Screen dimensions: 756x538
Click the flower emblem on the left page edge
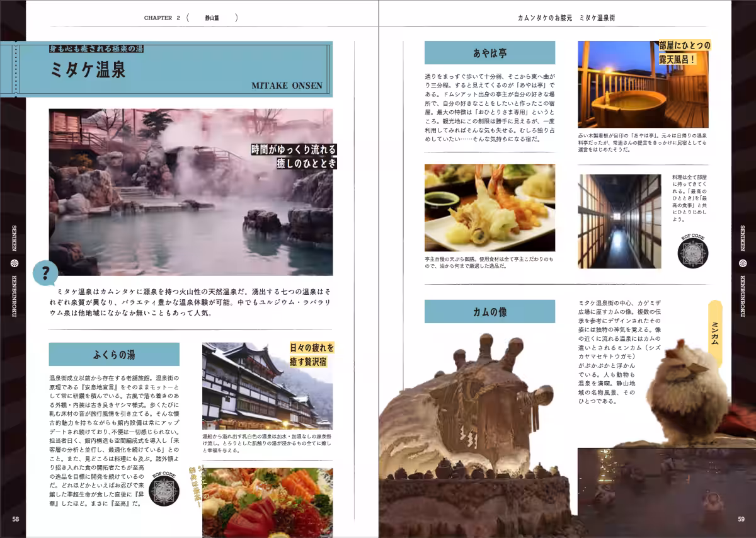point(14,263)
